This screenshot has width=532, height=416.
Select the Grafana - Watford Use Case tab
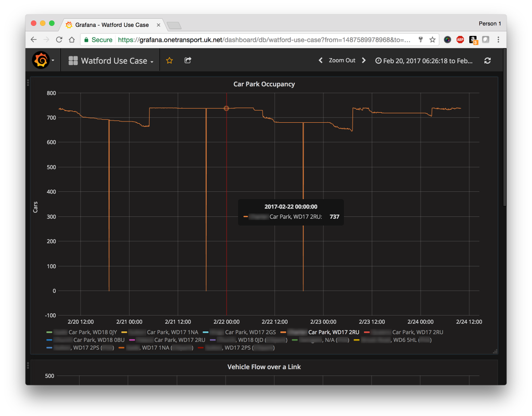[112, 25]
